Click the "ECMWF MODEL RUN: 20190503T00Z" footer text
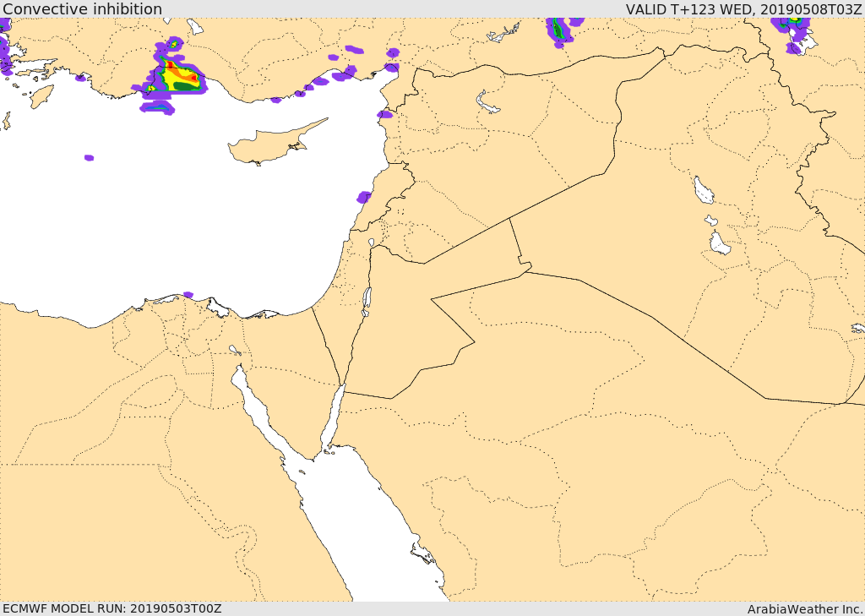The height and width of the screenshot is (616, 865). tap(112, 608)
